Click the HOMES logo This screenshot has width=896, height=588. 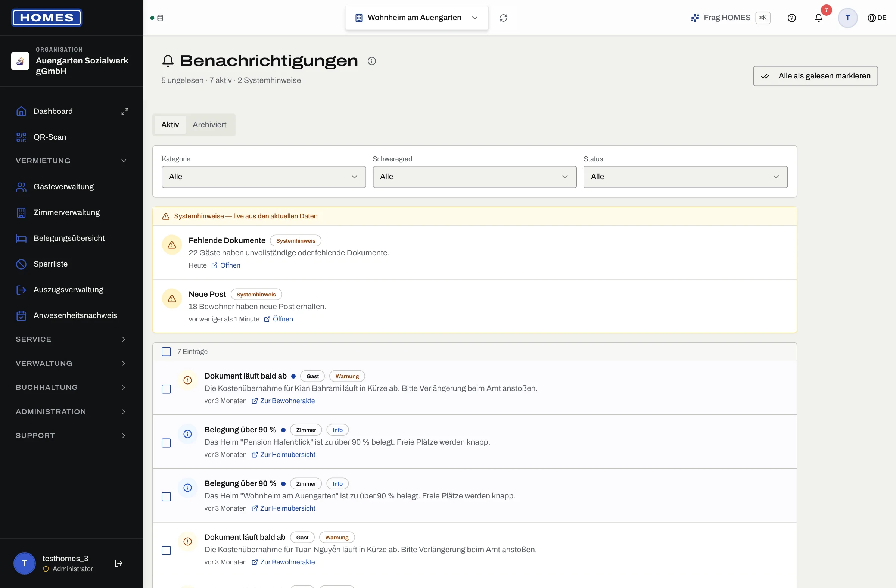pyautogui.click(x=47, y=18)
